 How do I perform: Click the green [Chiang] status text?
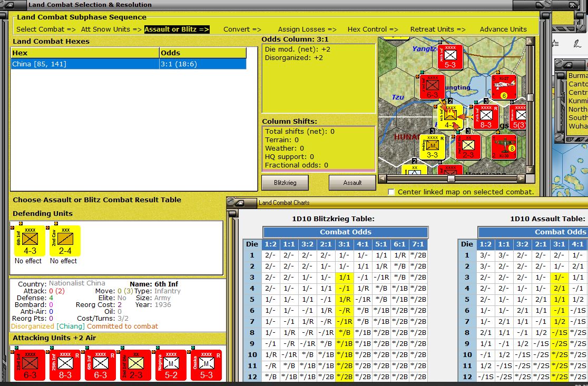pyautogui.click(x=71, y=326)
